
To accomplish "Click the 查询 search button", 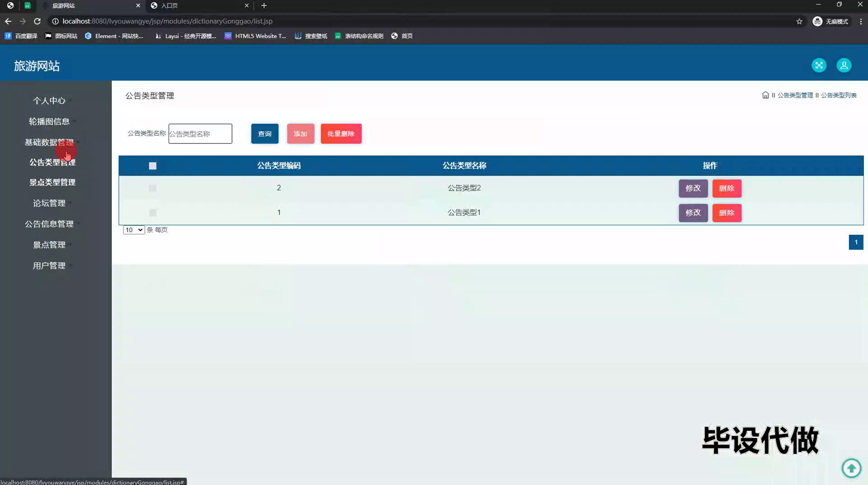I will [265, 133].
